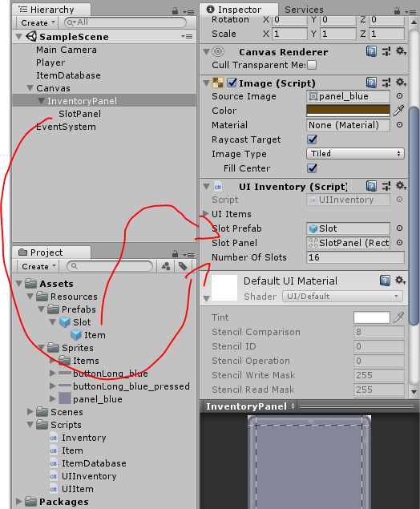Select the UIInventory script asset

pos(89,476)
